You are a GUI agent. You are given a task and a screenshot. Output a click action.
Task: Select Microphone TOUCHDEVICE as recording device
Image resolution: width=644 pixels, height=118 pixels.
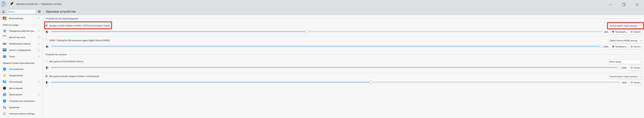(x=46, y=61)
